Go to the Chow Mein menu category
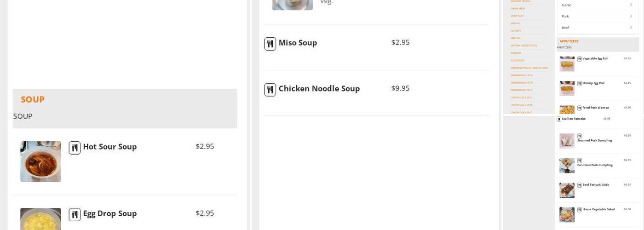 pos(517,8)
